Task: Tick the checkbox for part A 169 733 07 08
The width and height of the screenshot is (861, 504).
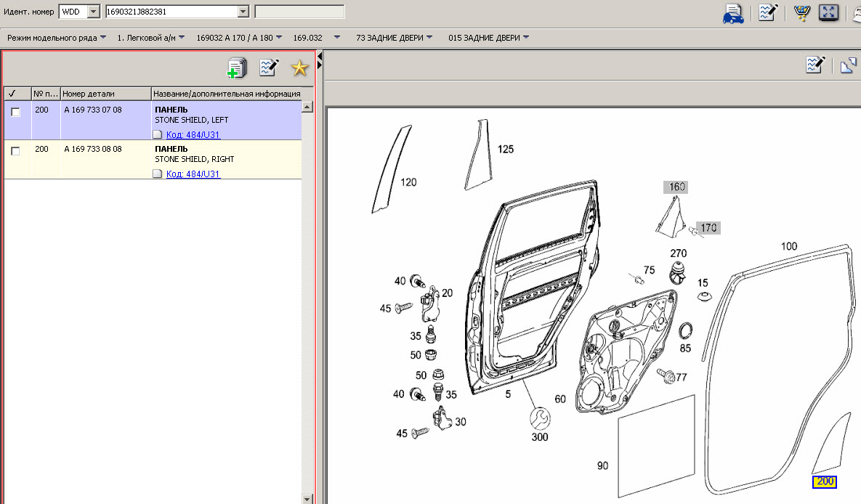Action: 15,112
